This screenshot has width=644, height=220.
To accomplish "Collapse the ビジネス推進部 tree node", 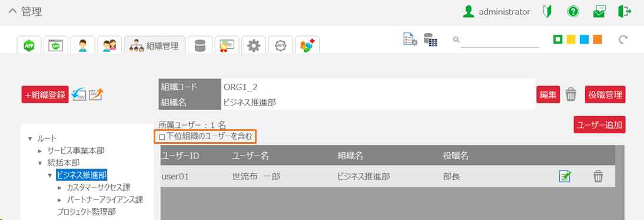I will pyautogui.click(x=50, y=176).
